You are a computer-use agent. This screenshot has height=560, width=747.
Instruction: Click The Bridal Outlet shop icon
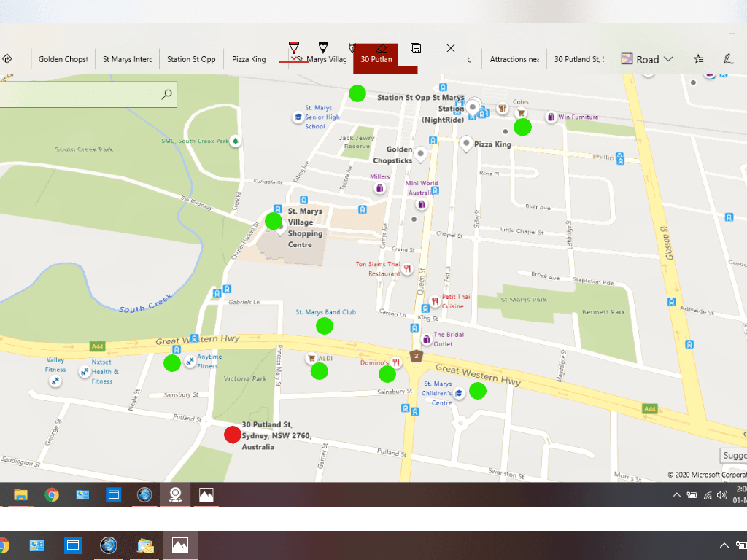click(x=426, y=339)
